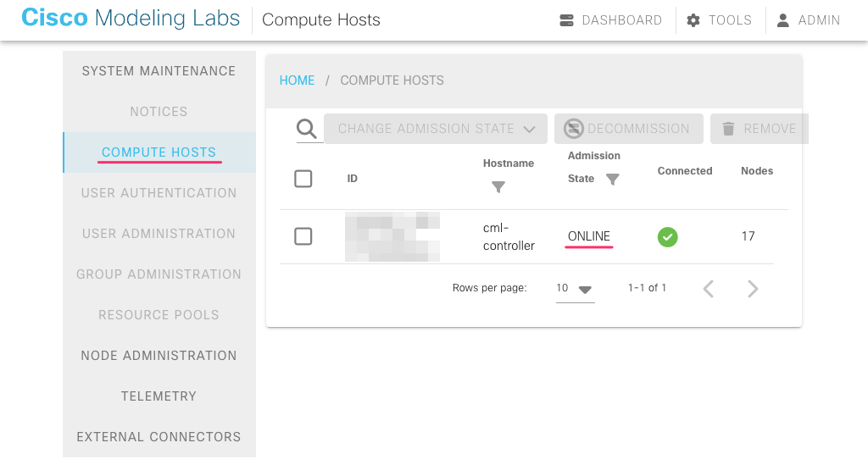Go to the next page arrow

753,289
